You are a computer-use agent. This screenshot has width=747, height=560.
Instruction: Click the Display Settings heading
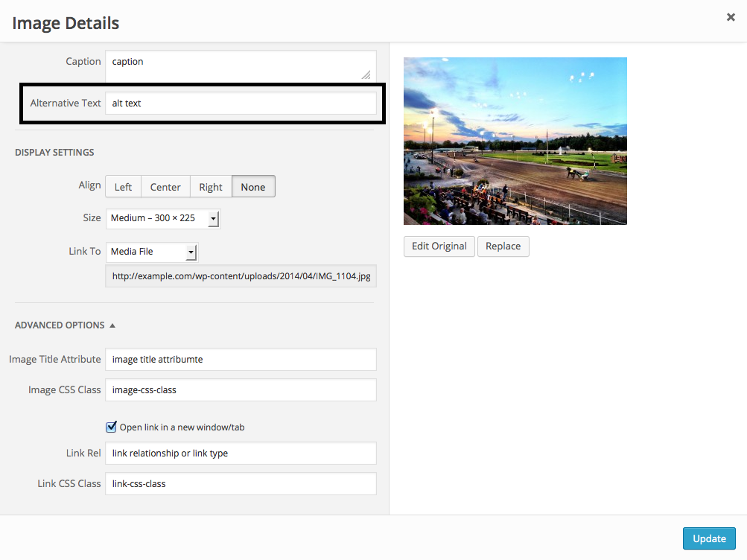54,153
